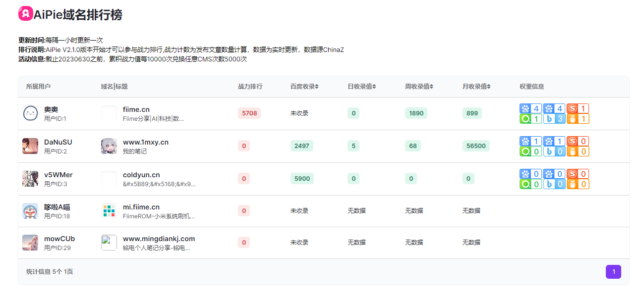Sort by 日收录值 column

362,86
